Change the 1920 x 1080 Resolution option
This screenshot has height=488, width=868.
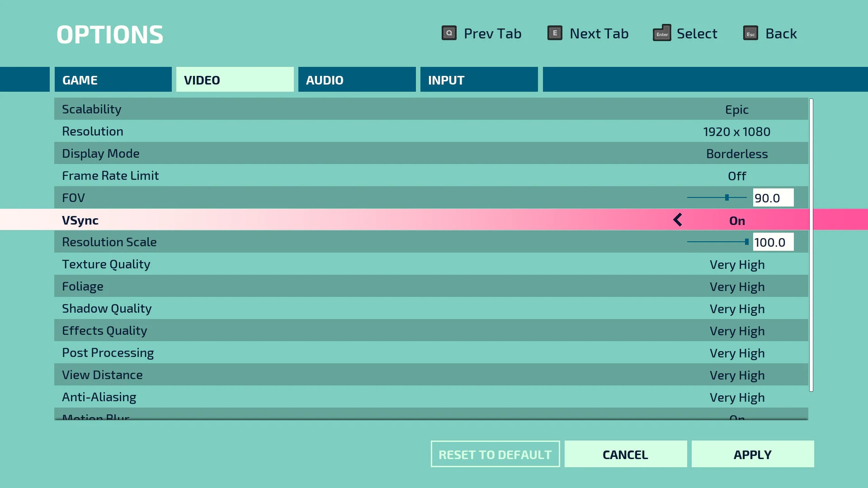pyautogui.click(x=737, y=131)
